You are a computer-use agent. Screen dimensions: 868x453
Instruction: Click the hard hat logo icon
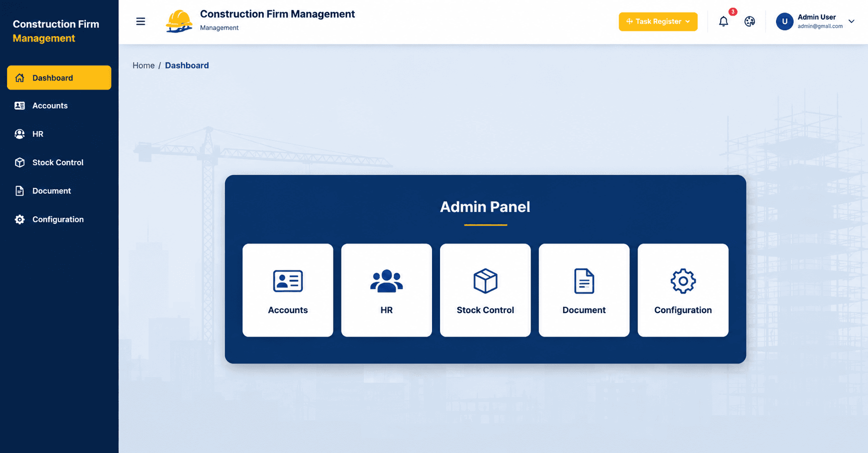(179, 21)
